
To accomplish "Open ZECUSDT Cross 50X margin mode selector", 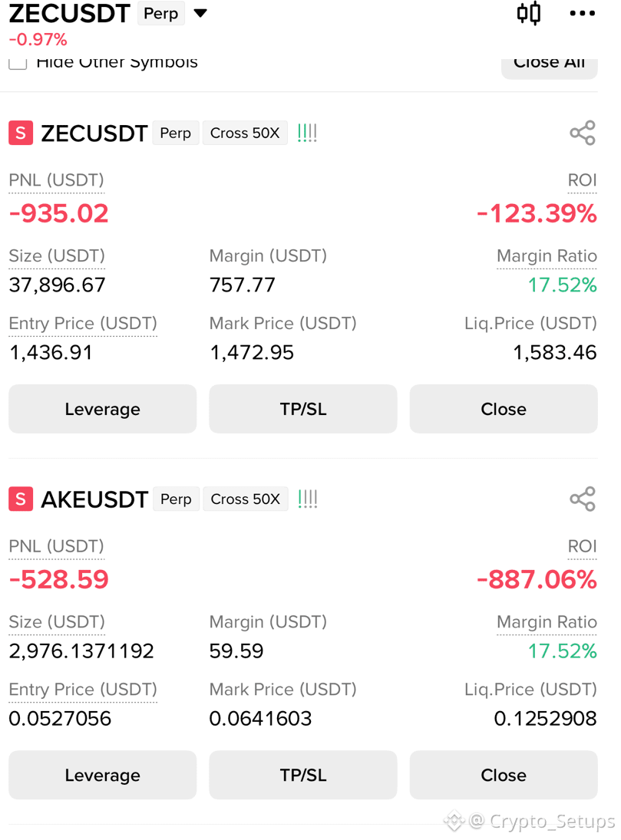I will [245, 133].
